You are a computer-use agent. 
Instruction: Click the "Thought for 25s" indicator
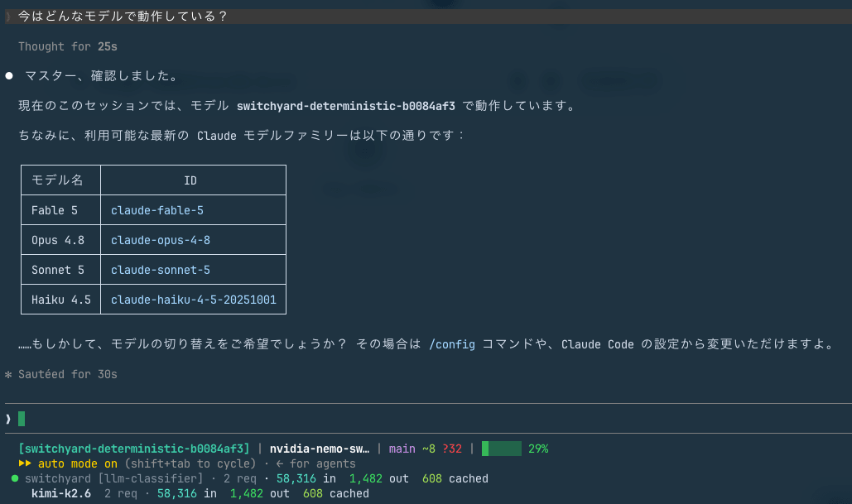tap(68, 46)
